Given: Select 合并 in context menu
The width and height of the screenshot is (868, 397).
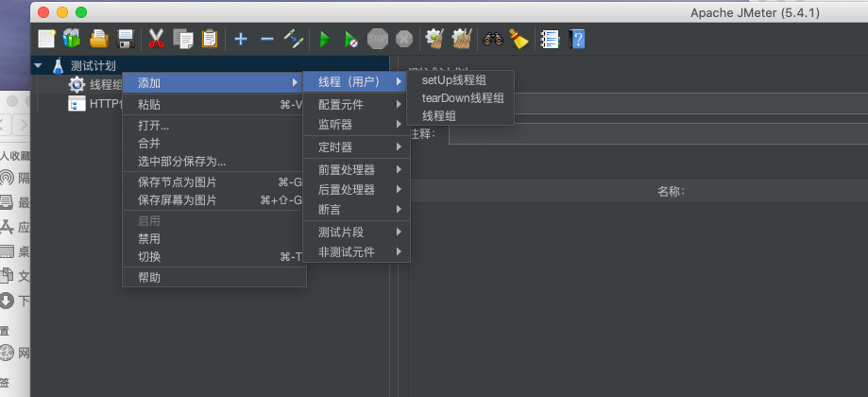Looking at the screenshot, I should [x=214, y=144].
